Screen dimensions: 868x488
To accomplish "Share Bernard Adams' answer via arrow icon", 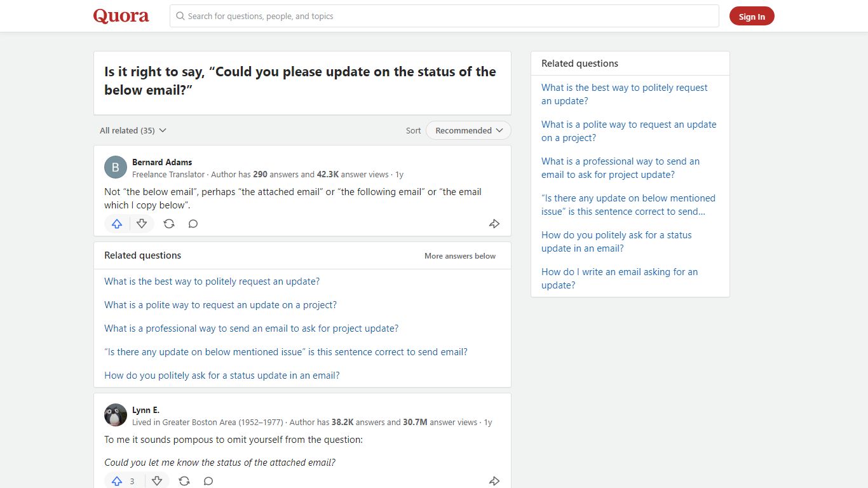I will coord(494,224).
